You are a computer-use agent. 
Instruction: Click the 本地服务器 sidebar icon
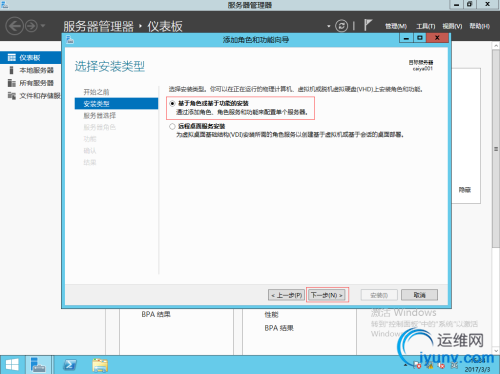pyautogui.click(x=12, y=70)
